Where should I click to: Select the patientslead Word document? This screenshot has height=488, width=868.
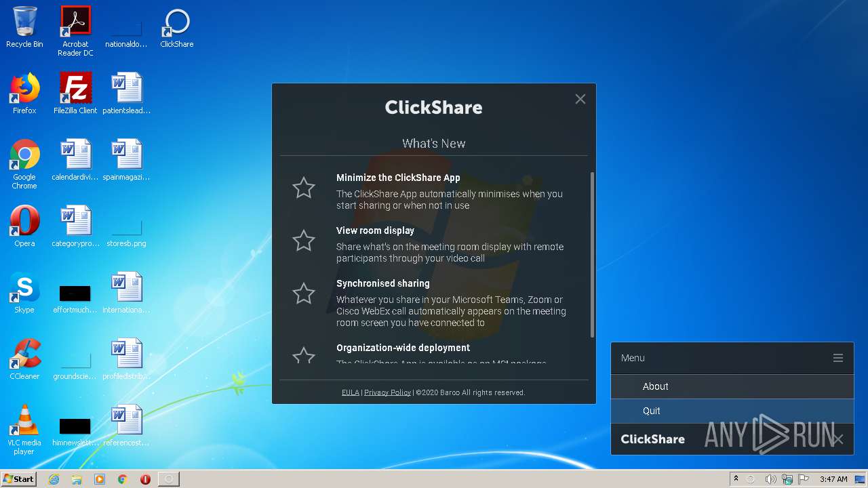(x=126, y=94)
